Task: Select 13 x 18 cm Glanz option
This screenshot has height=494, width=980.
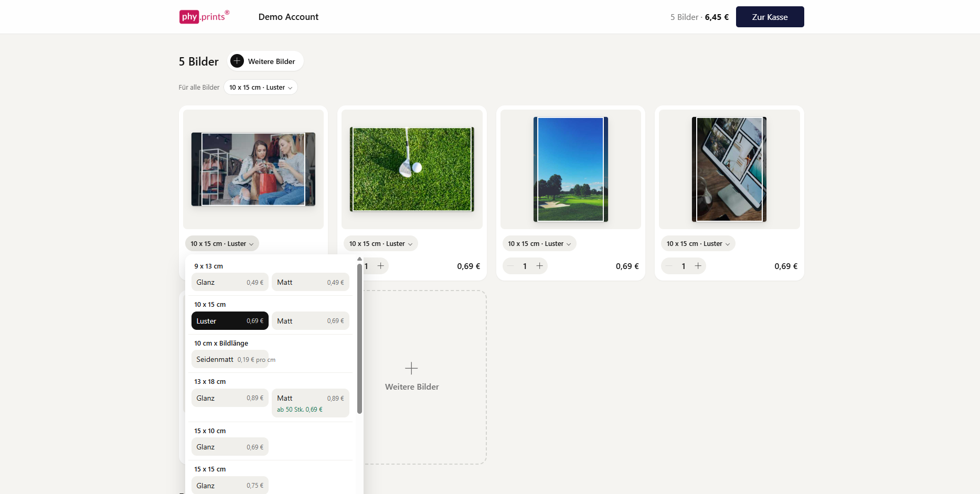Action: pos(230,398)
